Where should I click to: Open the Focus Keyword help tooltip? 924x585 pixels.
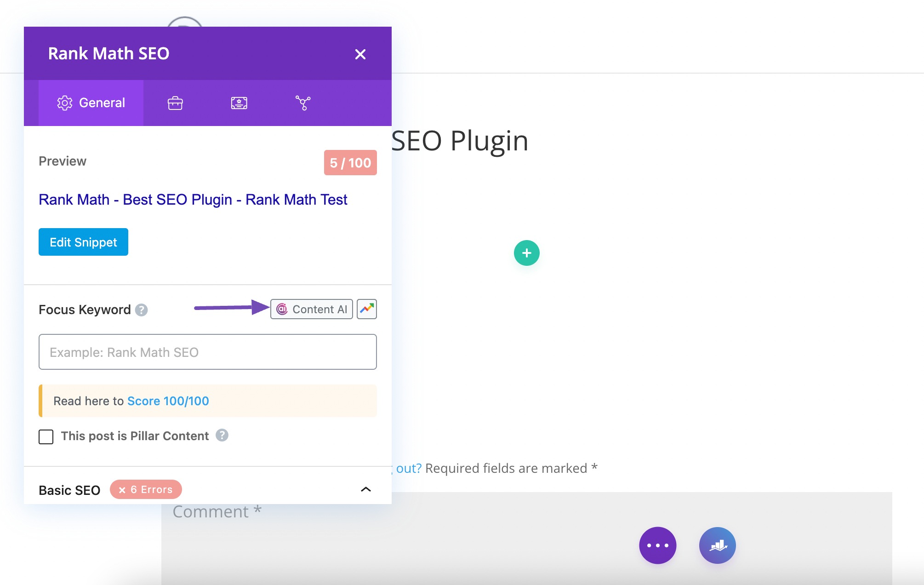(x=141, y=310)
